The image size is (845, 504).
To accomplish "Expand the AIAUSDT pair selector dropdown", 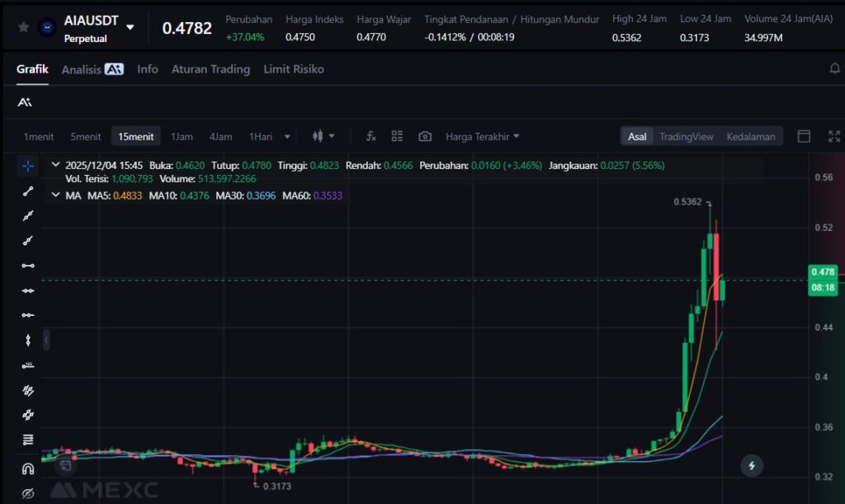I will click(130, 27).
